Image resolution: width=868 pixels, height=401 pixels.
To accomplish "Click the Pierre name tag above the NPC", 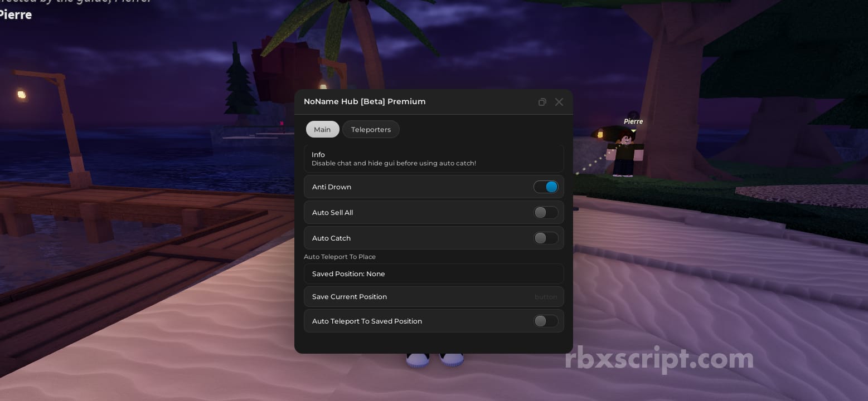I will [633, 121].
